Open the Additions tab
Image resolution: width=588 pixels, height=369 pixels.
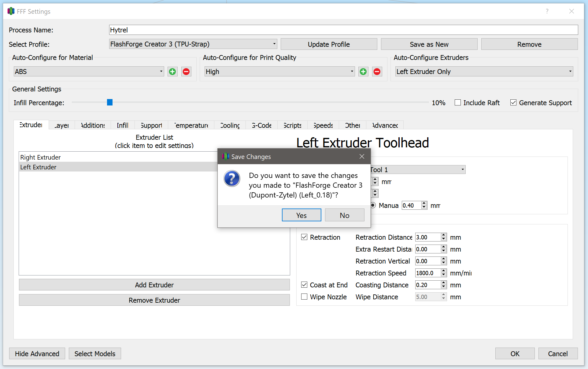pos(93,125)
